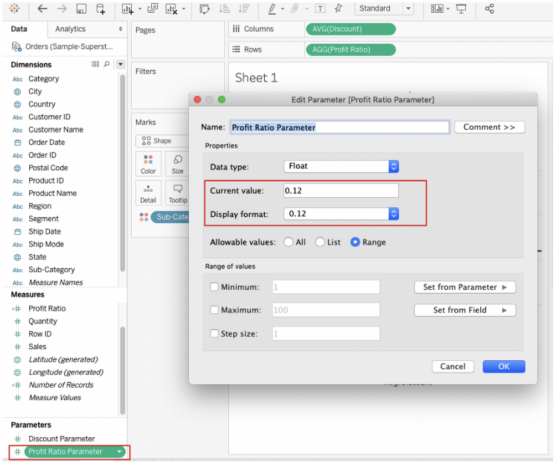Click the Group Members paperclip icon
This screenshot has width=554, height=463.
294,9
